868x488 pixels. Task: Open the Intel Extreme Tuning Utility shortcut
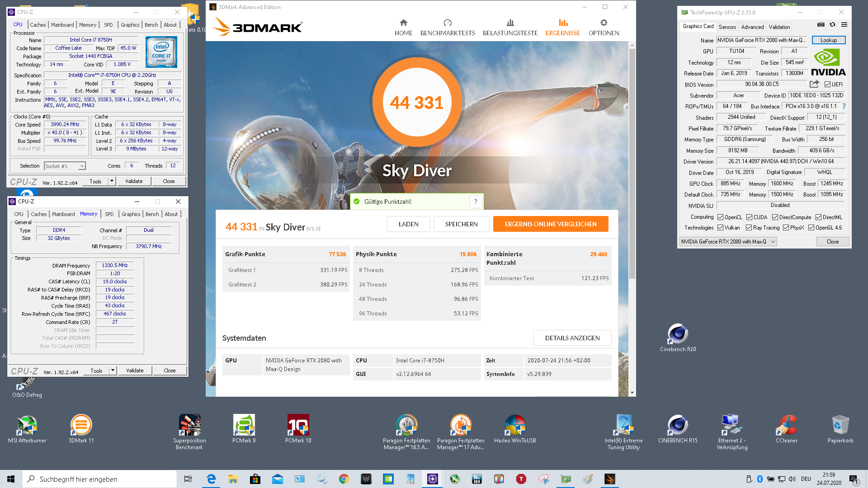click(623, 432)
